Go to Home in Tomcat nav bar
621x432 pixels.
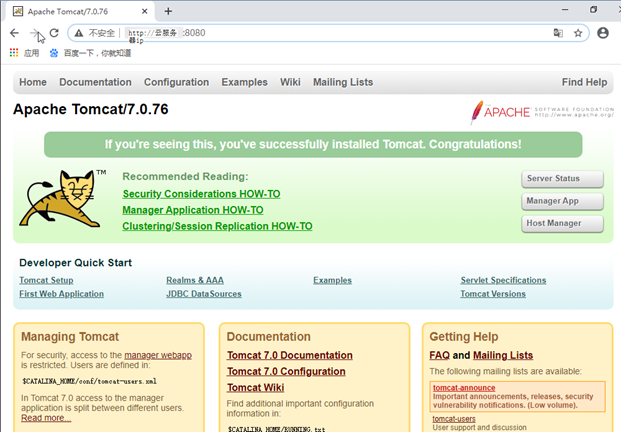pos(33,82)
